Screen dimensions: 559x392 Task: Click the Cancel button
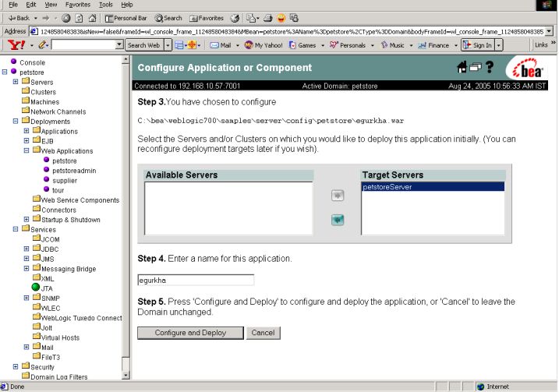[x=263, y=333]
